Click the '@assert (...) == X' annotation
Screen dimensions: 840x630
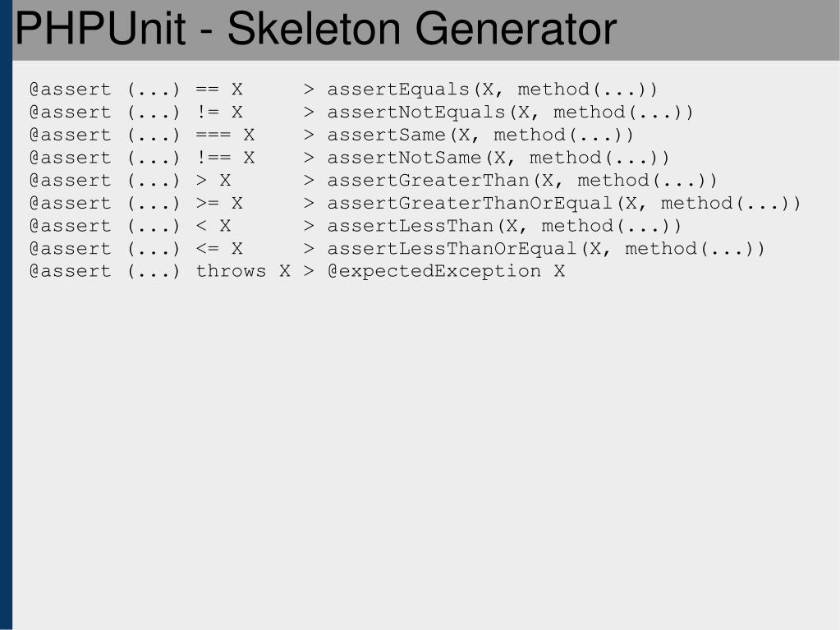point(136,90)
